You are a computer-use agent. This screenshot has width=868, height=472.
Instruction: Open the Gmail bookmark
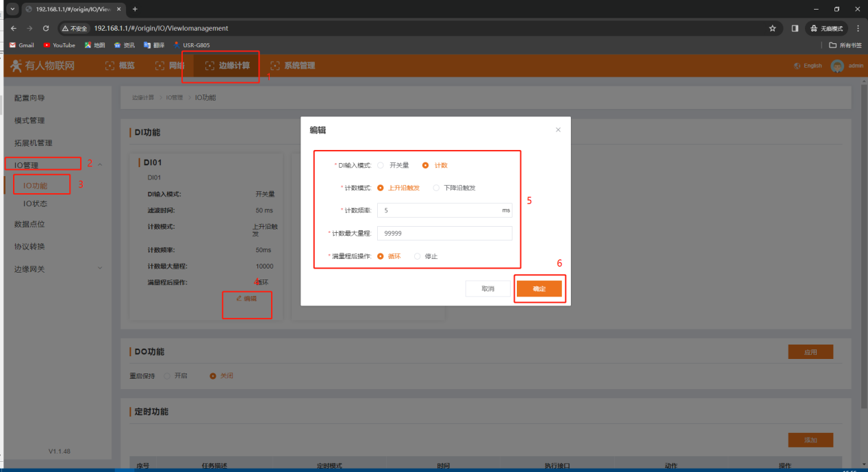(21, 45)
